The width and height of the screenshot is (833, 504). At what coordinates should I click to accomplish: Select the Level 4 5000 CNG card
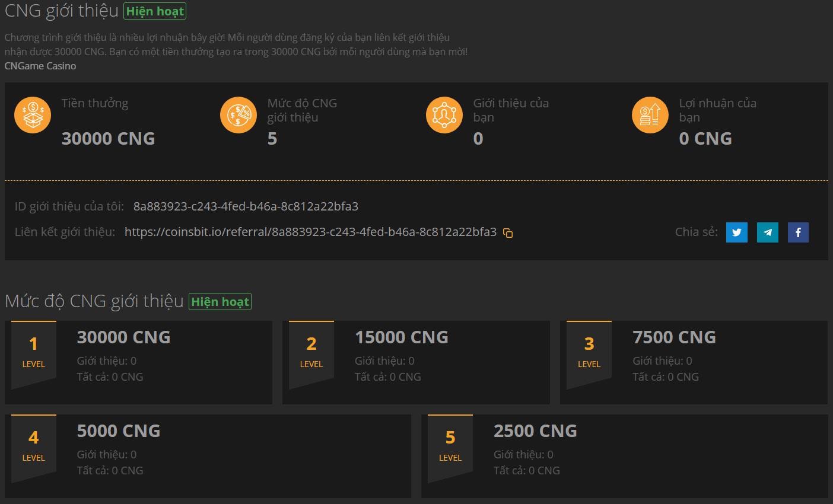208,456
